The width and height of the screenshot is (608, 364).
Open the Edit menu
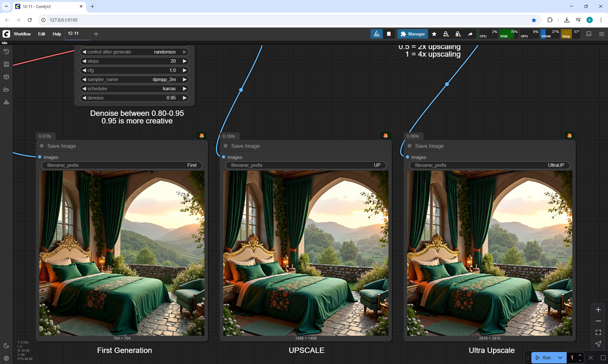[x=41, y=34]
